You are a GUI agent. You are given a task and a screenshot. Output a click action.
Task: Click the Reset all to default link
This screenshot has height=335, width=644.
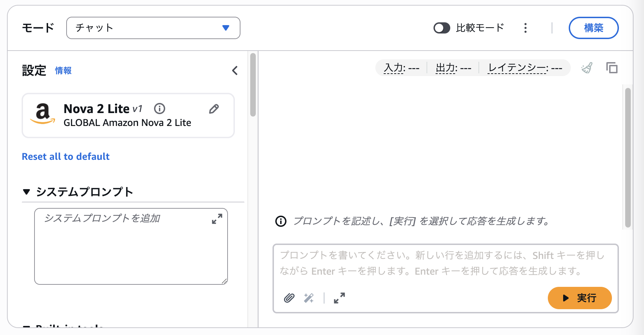pyautogui.click(x=66, y=157)
